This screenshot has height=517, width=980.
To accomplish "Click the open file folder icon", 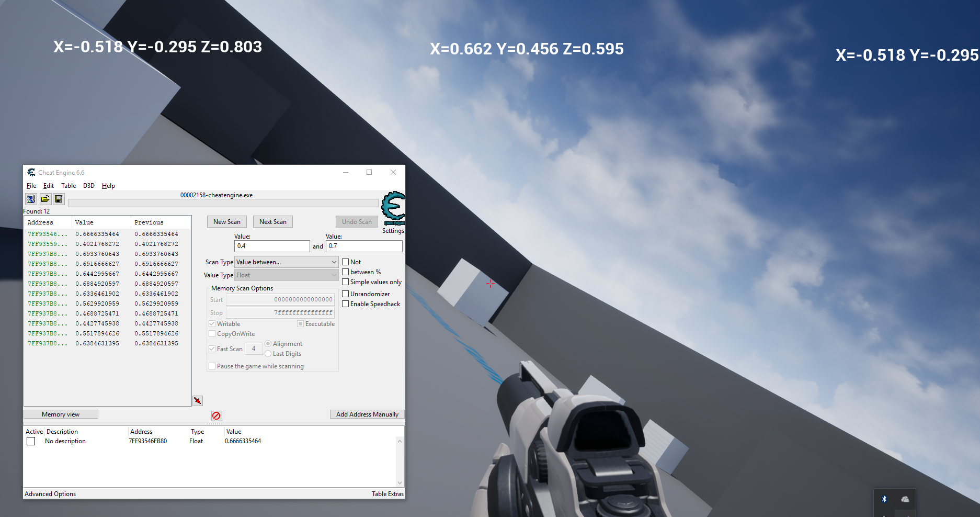I will tap(45, 199).
